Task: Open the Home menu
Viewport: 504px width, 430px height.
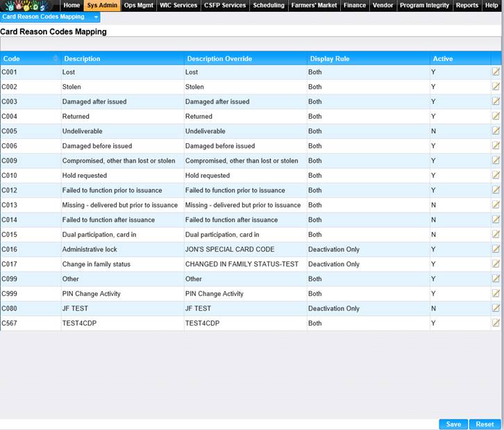Action: [72, 6]
